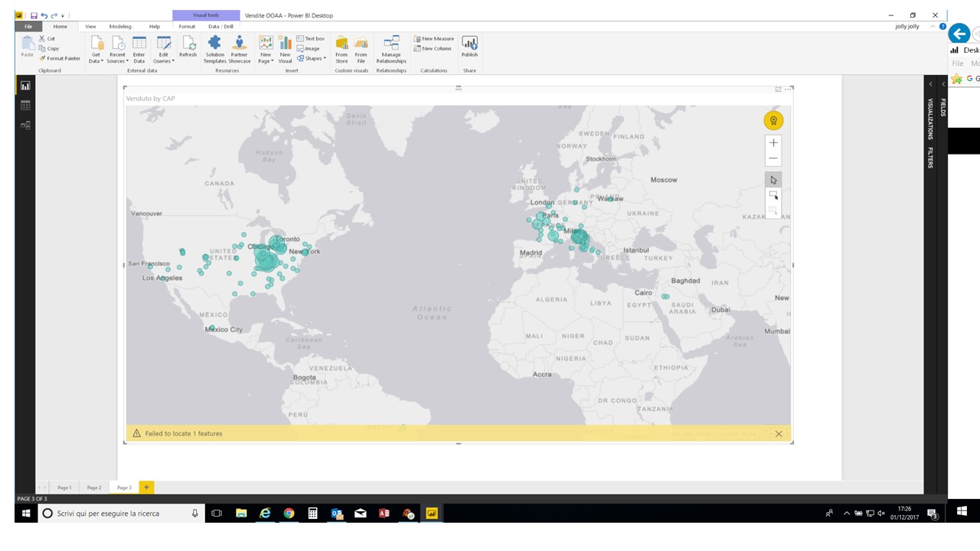Open the visual's More options ellipsis
This screenshot has width=980, height=551.
[789, 89]
